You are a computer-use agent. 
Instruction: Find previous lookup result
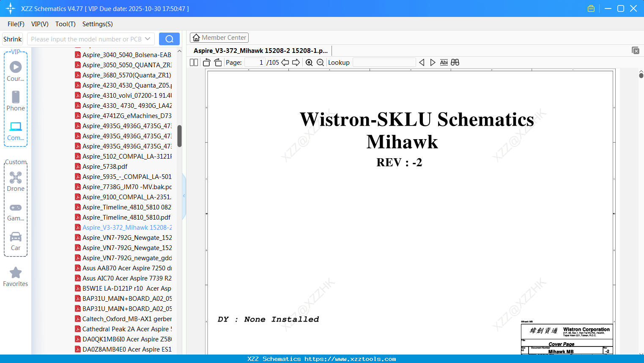point(422,63)
